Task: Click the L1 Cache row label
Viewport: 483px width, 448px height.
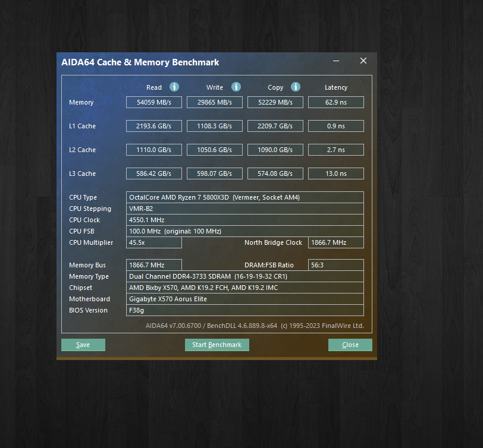Action: pyautogui.click(x=82, y=126)
